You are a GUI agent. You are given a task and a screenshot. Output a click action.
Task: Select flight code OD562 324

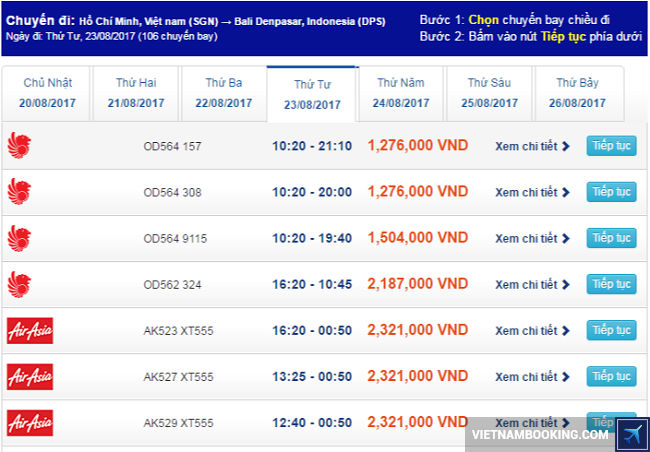click(172, 285)
